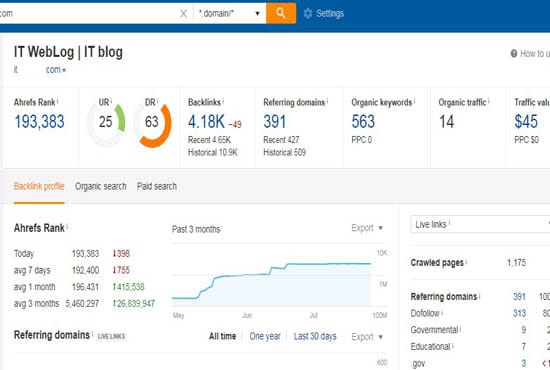The width and height of the screenshot is (550, 370).
Task: Click info icon next to Ahrefs Rank header
Action: (58, 101)
